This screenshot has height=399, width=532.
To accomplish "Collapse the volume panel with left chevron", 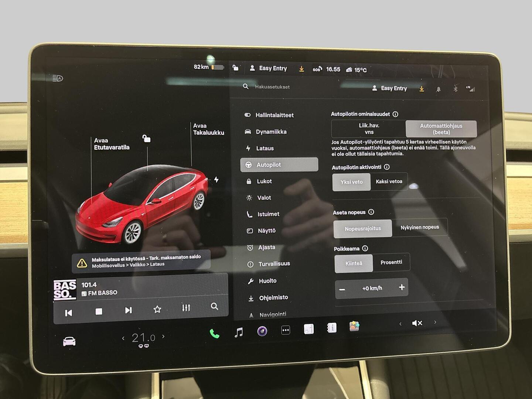I will click(x=400, y=323).
